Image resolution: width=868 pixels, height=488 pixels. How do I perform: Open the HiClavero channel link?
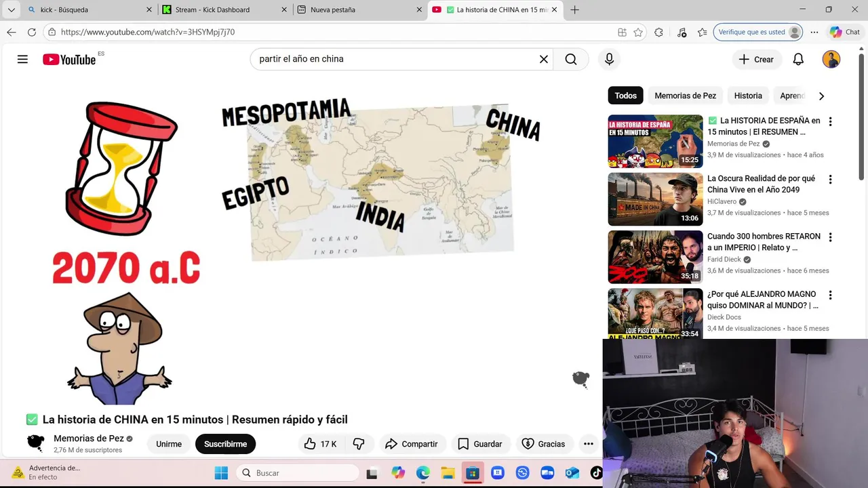722,201
